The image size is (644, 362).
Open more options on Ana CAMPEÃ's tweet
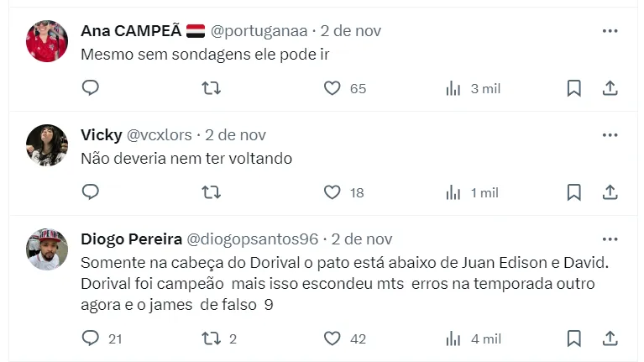(x=610, y=31)
